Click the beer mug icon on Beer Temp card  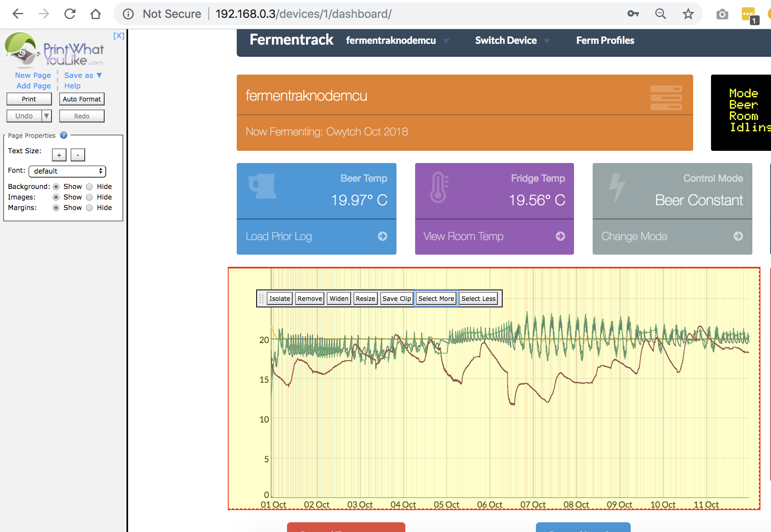pos(262,186)
